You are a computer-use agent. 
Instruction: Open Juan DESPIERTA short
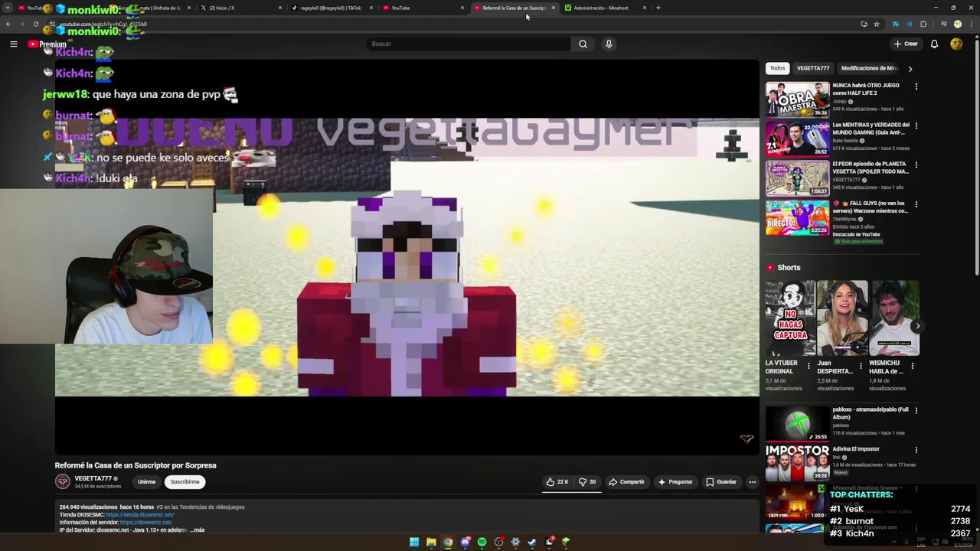pyautogui.click(x=842, y=318)
